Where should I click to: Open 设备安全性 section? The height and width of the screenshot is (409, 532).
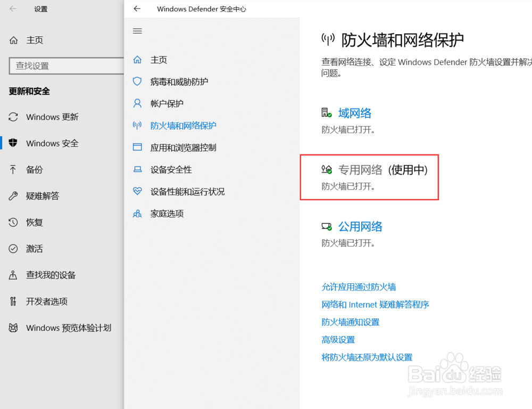171,169
